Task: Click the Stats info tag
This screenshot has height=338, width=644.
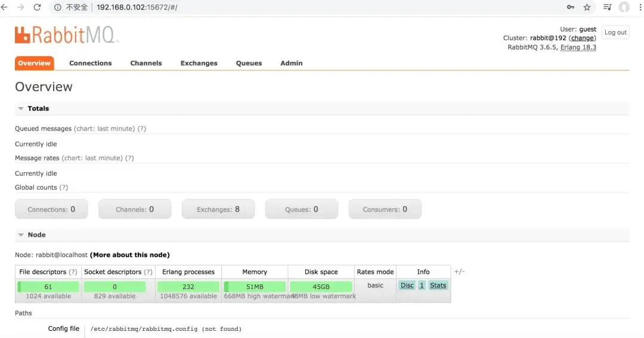Action: (438, 286)
